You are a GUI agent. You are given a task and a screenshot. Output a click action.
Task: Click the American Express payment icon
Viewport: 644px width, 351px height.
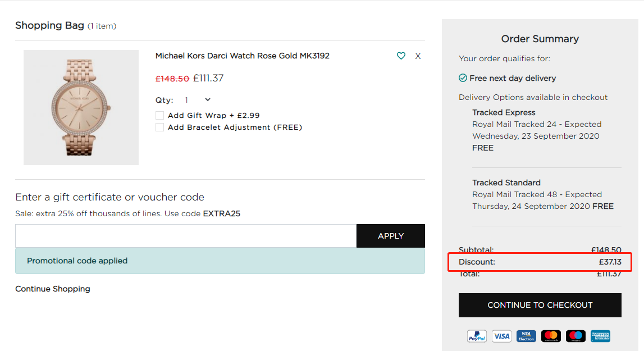pos(600,336)
